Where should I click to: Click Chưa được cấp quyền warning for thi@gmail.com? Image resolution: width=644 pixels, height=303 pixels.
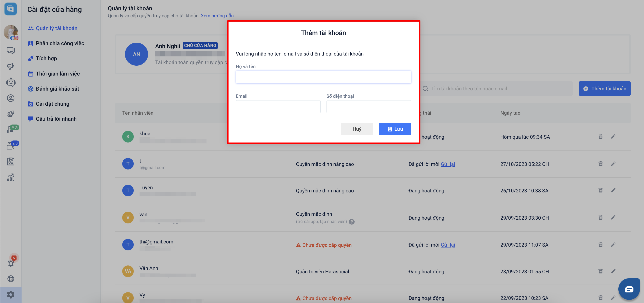tap(324, 245)
